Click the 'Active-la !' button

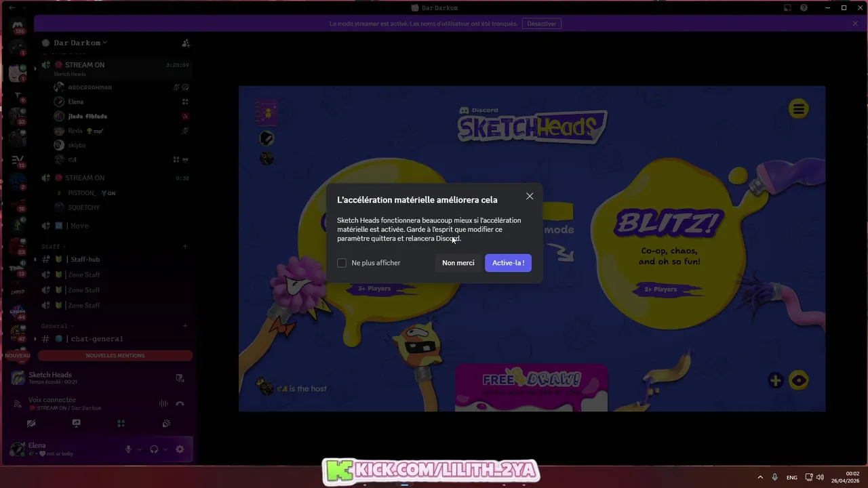point(508,263)
